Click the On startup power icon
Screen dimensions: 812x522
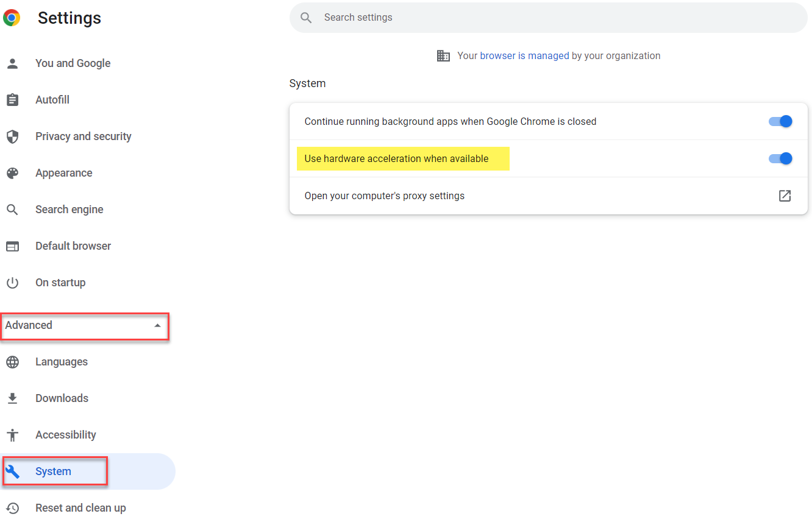(x=12, y=283)
